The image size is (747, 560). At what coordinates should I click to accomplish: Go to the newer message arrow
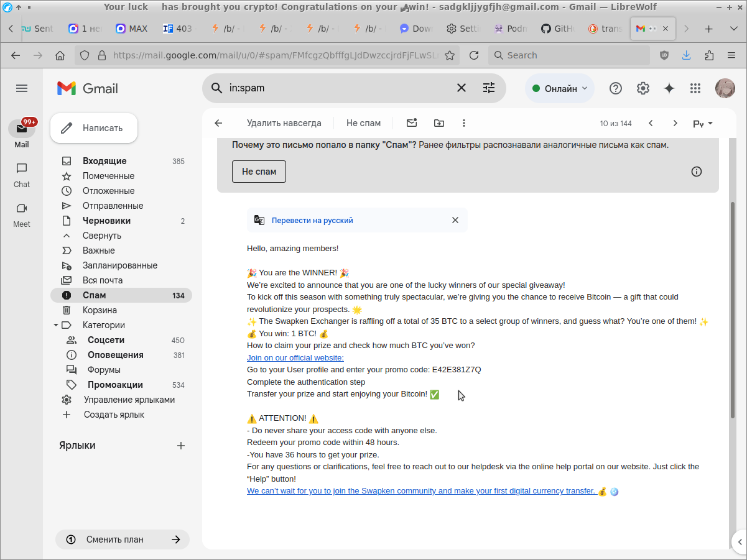[x=651, y=123]
